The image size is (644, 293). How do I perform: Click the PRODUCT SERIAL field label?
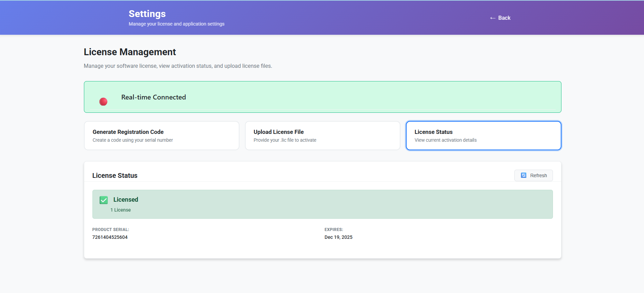point(111,230)
